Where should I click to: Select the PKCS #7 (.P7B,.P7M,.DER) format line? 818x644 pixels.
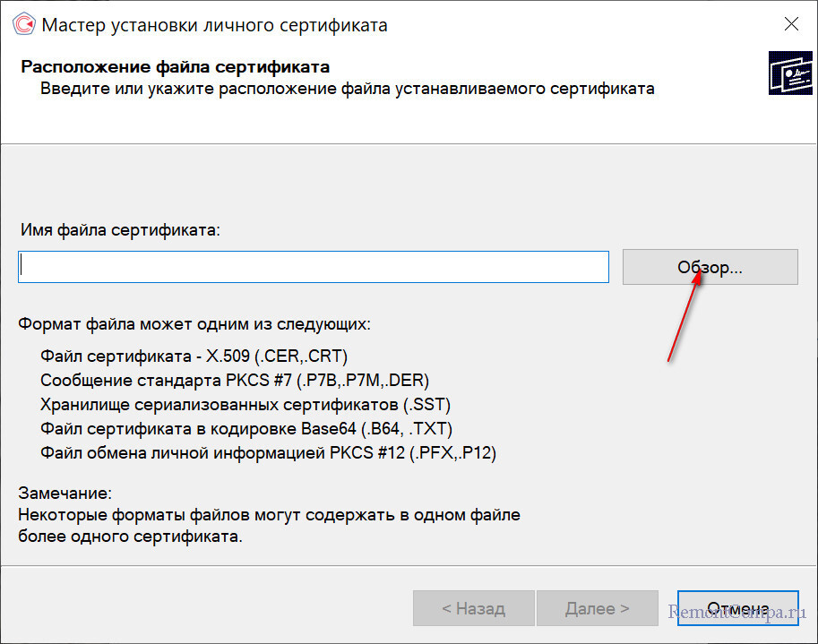pos(236,379)
